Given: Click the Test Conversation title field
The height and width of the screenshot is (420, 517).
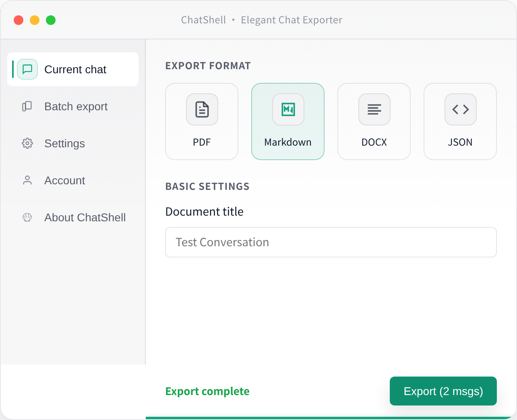Looking at the screenshot, I should point(331,242).
